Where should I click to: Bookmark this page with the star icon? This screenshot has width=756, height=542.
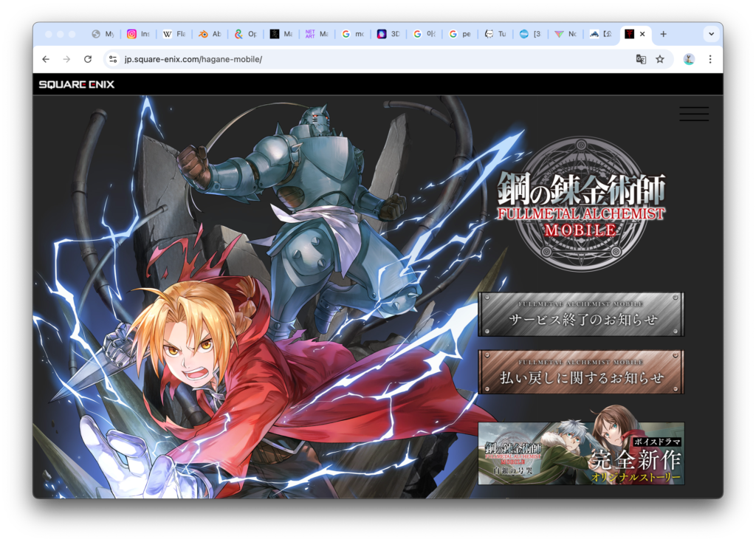[659, 59]
